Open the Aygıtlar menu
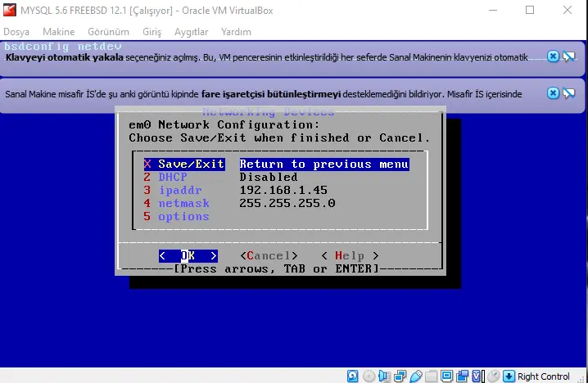588x383 pixels. point(191,31)
